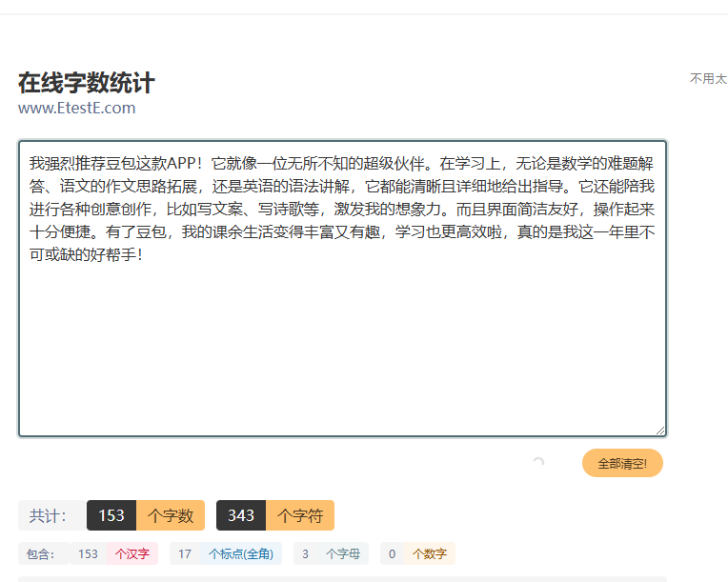Viewport: 728px width, 582px height.
Task: Click the 个汉字 label
Action: 132,553
